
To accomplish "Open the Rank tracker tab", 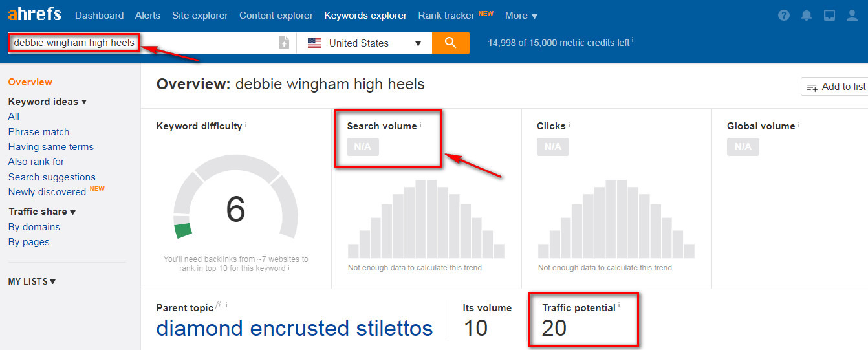I will tap(447, 16).
